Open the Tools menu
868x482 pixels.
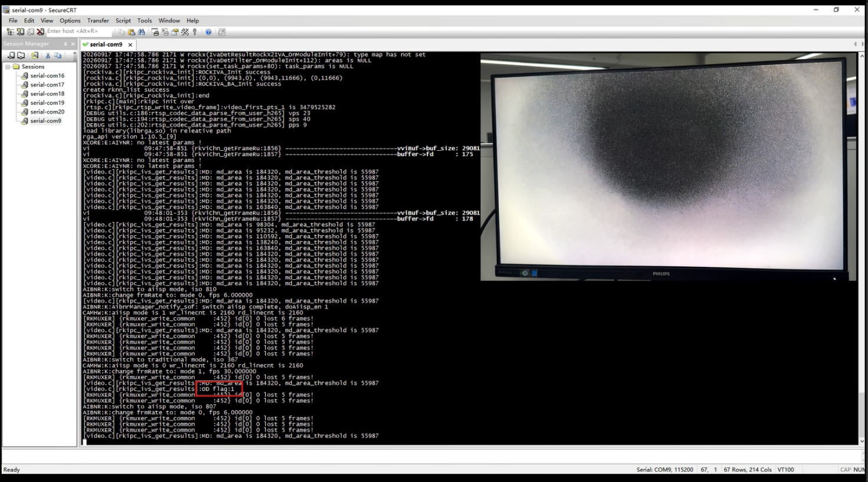[144, 21]
